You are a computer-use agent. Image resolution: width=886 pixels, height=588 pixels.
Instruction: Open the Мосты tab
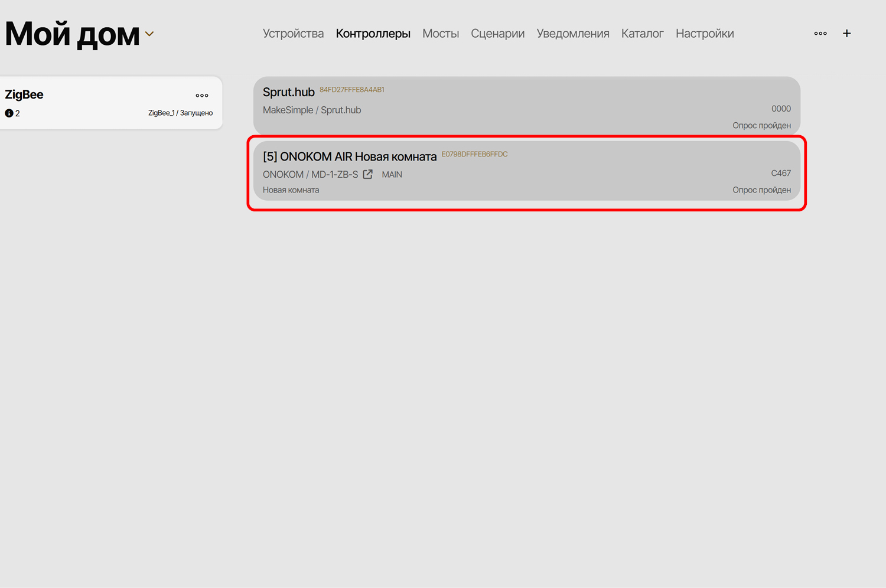pyautogui.click(x=441, y=34)
